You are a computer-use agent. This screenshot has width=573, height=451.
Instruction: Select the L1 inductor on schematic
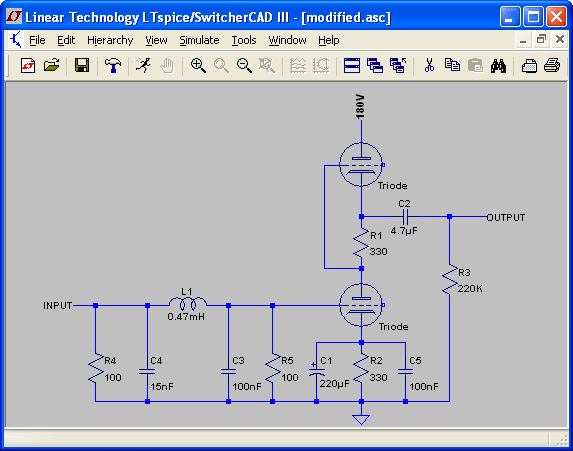[188, 303]
